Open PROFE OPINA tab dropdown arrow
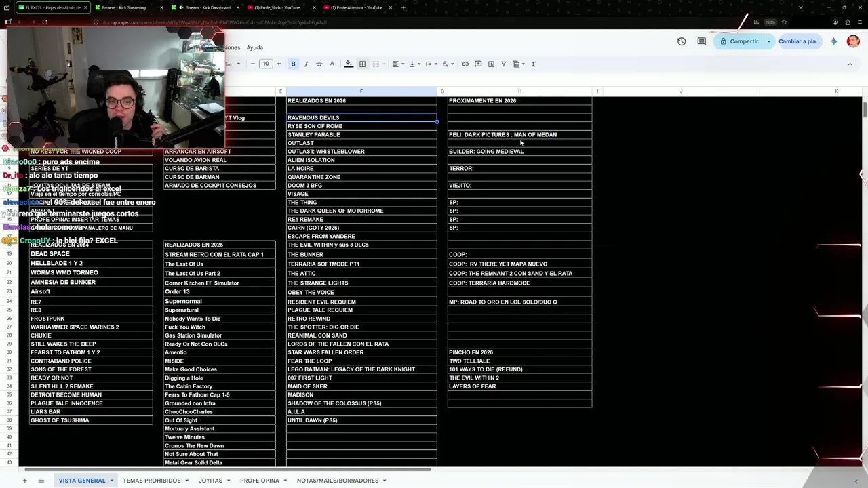This screenshot has height=488, width=868. point(285,481)
